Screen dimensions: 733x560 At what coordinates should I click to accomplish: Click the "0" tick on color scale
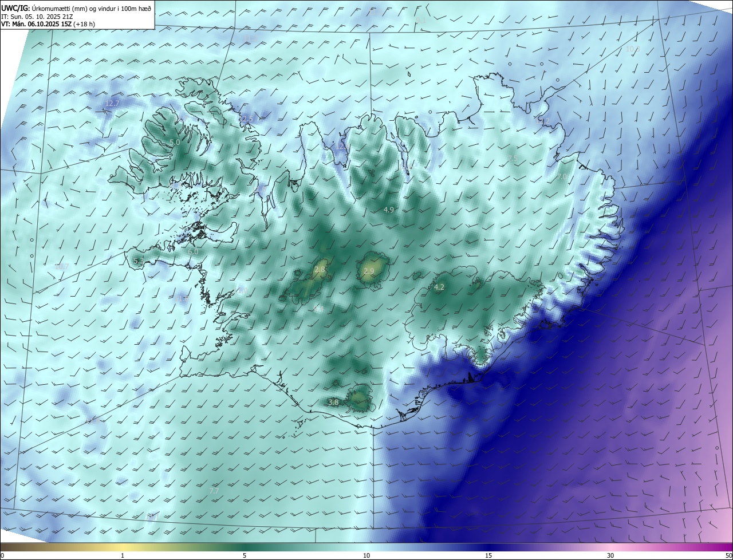coord(2,555)
